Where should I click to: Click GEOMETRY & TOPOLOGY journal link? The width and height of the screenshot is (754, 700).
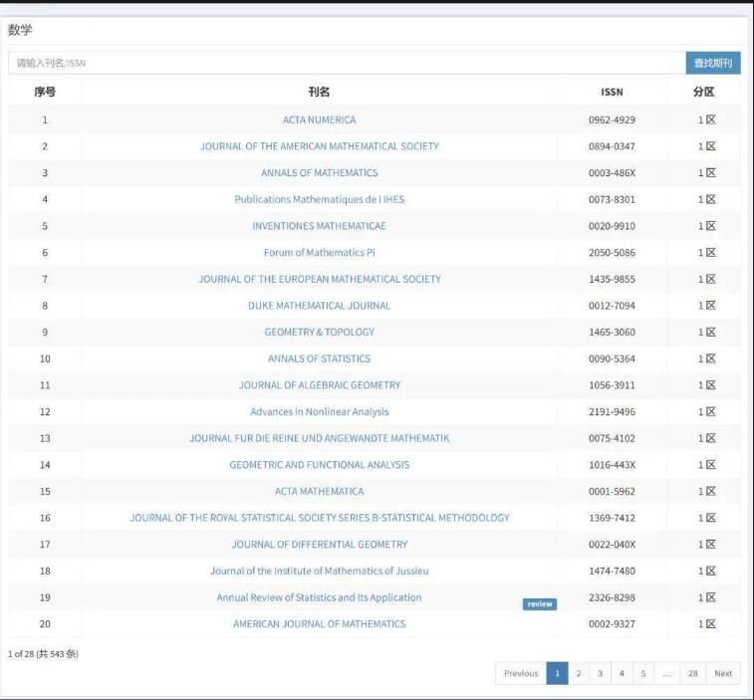click(319, 333)
